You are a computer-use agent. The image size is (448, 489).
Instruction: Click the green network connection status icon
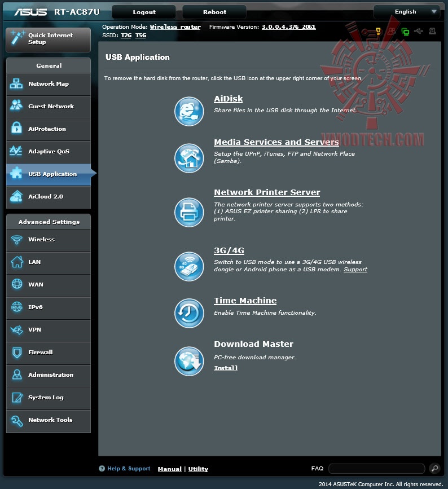tap(405, 31)
